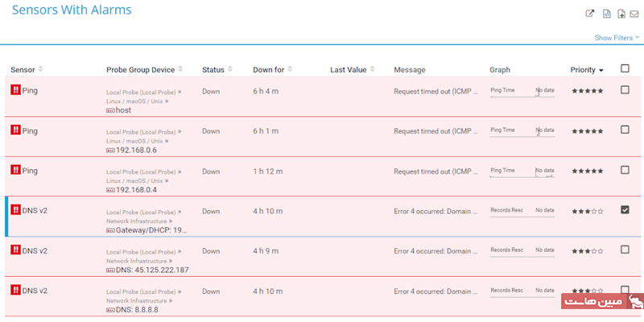The image size is (644, 322).
Task: Open the Ping Time graph for host sensor
Action: click(522, 92)
